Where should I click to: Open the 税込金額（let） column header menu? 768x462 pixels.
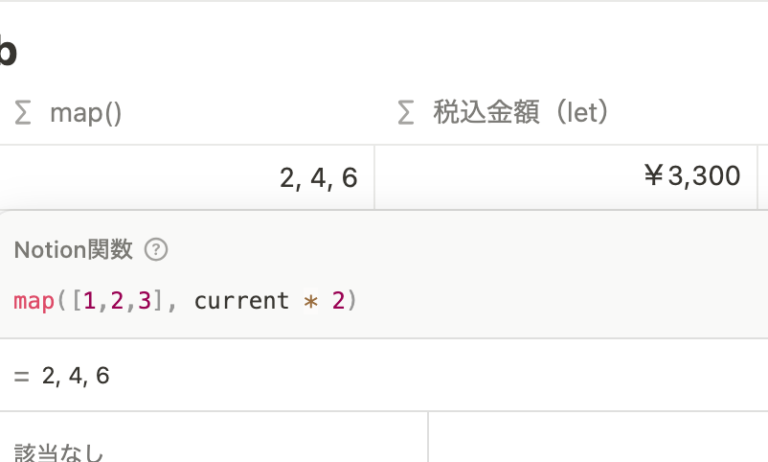click(x=520, y=114)
